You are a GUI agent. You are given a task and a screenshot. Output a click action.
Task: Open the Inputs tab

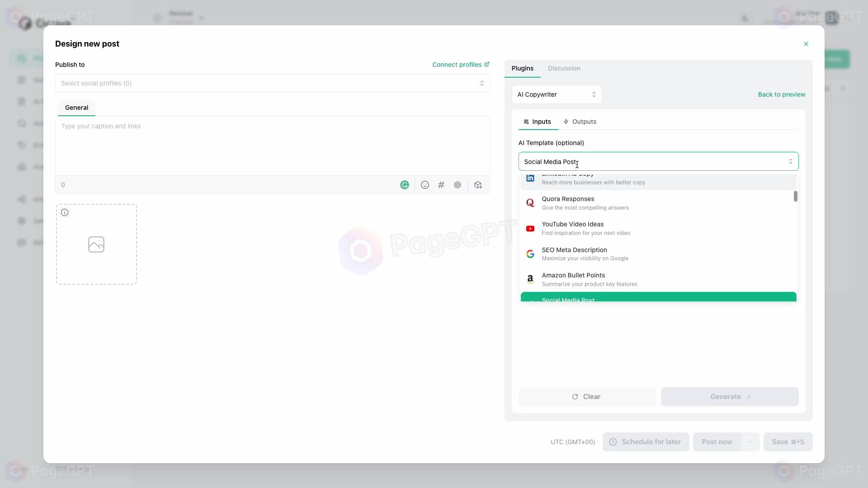pyautogui.click(x=538, y=122)
